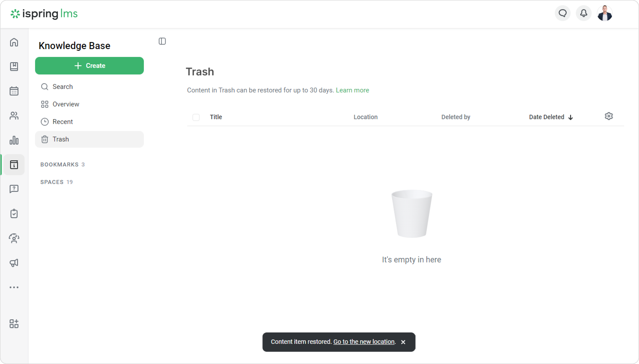
Task: Tick the select all checkbox by Title
Action: [x=196, y=117]
